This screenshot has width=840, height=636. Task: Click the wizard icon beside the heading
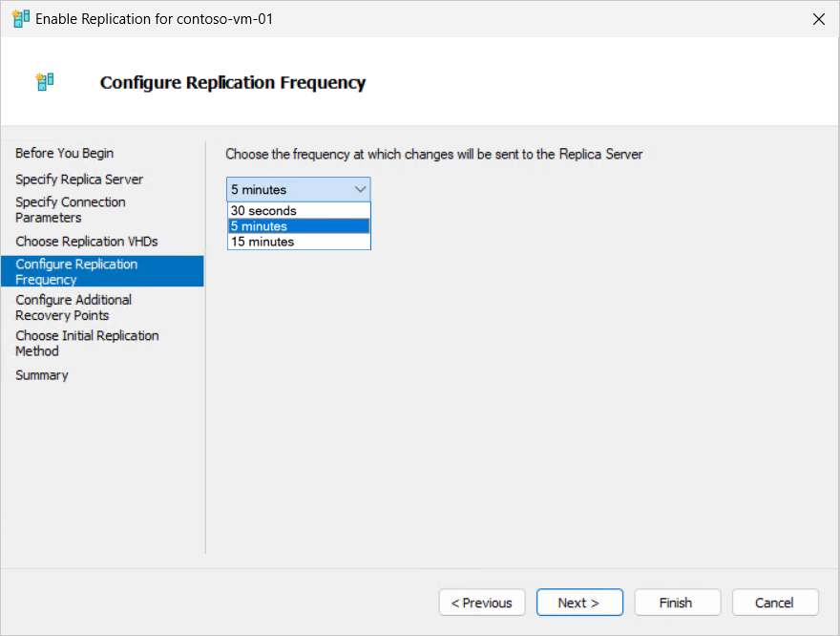click(45, 82)
